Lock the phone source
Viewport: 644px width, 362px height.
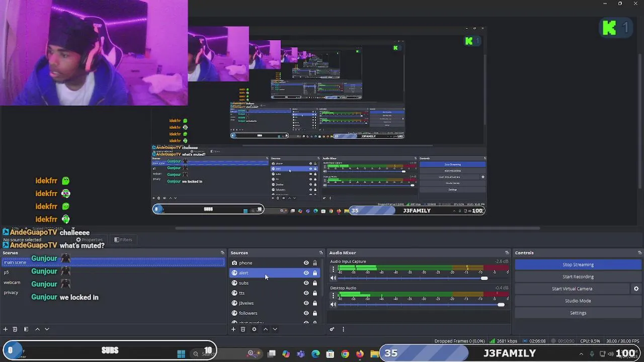[315, 263]
